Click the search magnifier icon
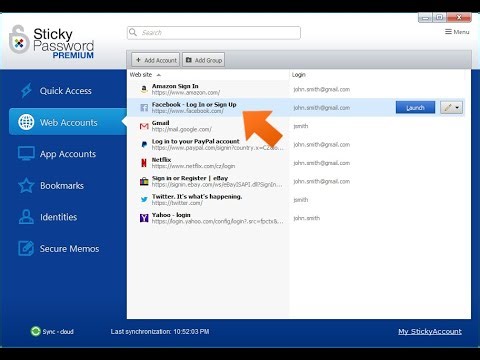480x360 pixels. (133, 32)
